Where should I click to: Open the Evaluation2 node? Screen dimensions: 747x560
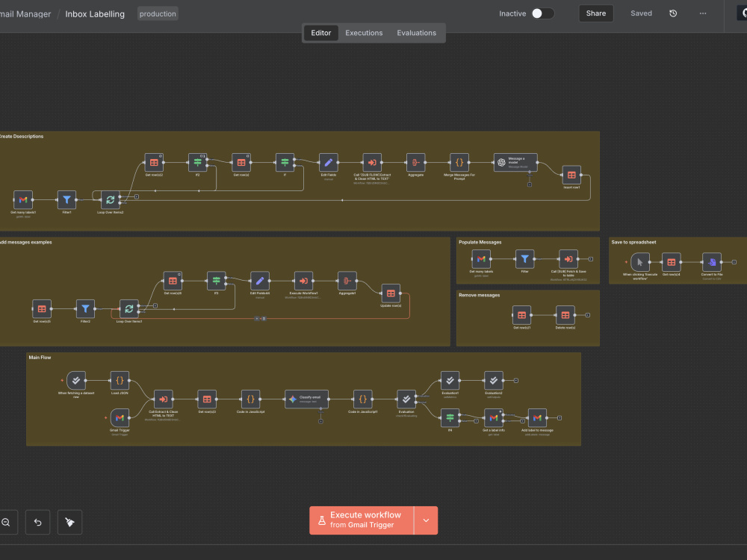494,381
